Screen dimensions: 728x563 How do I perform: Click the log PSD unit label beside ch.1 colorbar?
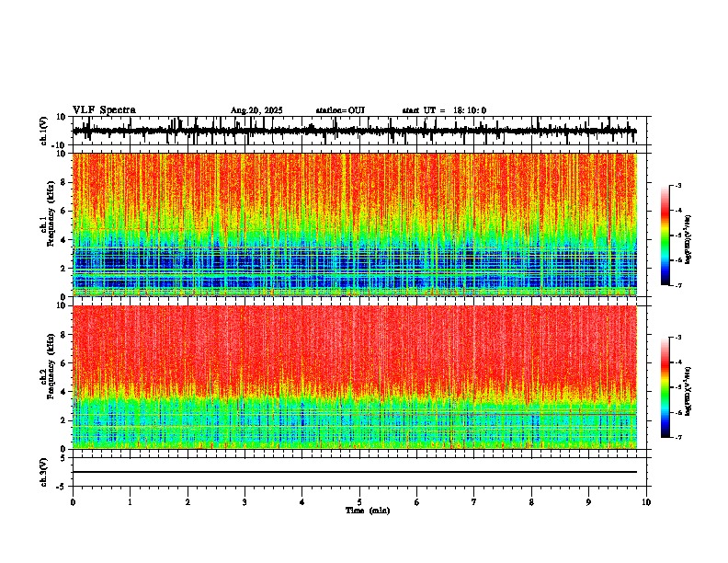(688, 239)
